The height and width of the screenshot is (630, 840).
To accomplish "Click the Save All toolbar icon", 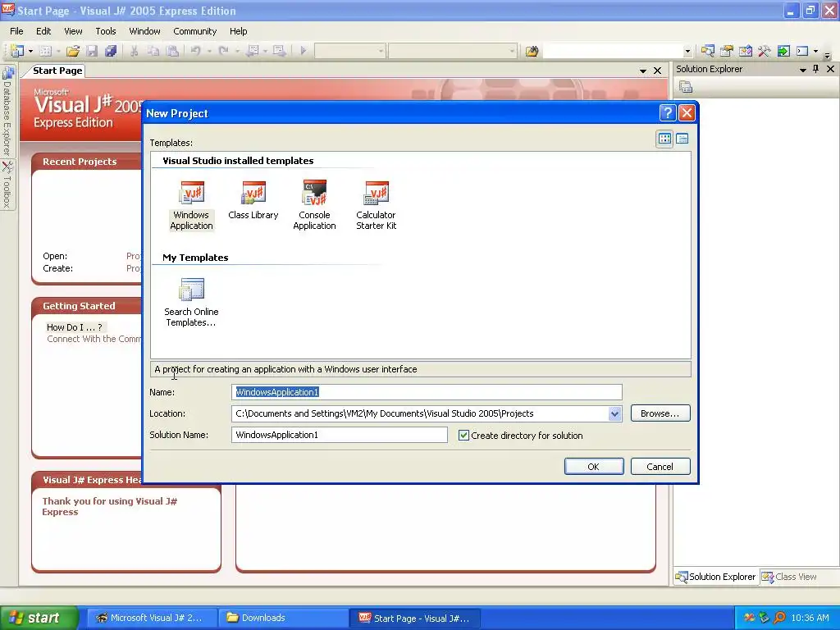I will tap(111, 51).
